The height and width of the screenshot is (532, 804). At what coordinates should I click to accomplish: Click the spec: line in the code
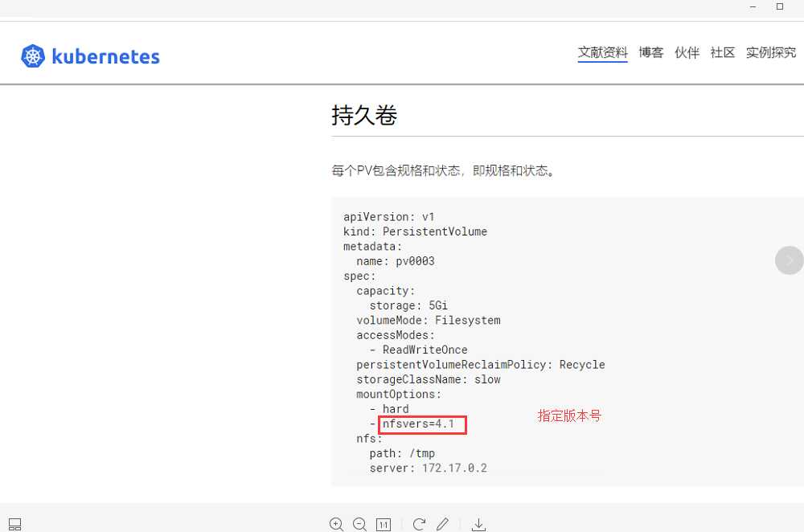[x=359, y=276]
